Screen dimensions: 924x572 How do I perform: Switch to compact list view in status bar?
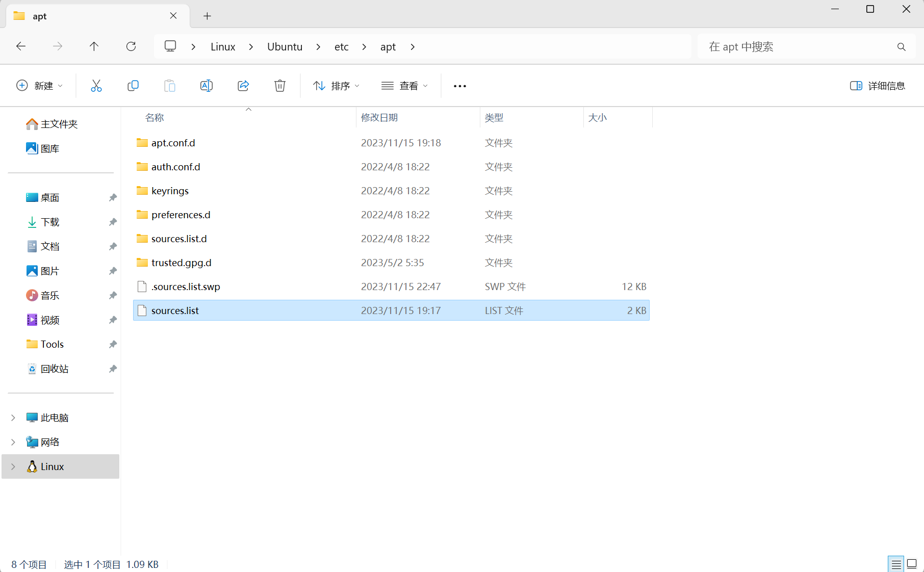pyautogui.click(x=896, y=564)
